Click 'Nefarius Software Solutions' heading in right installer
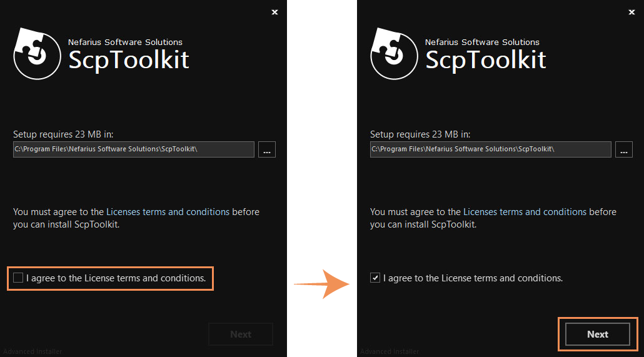 [482, 43]
